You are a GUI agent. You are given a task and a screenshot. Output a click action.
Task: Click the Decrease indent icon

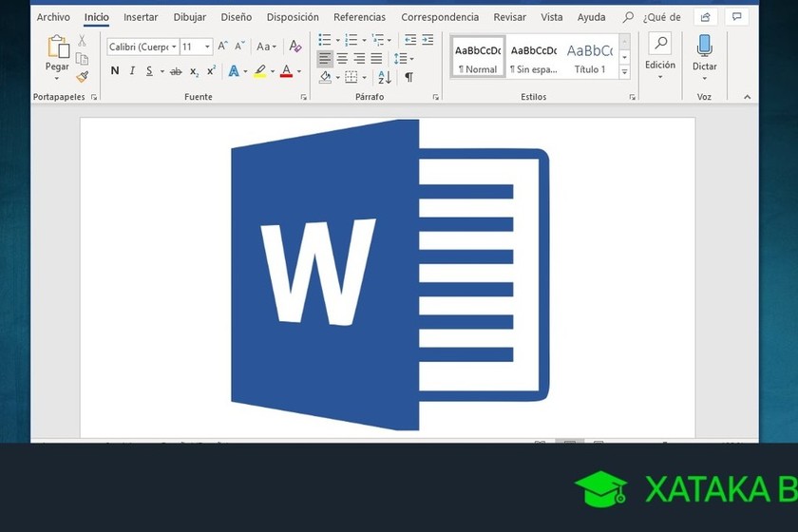click(410, 40)
